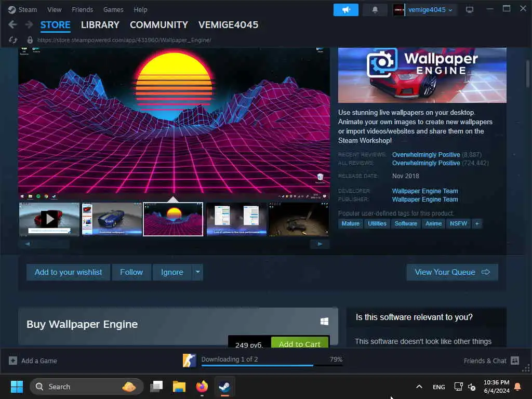Open the Ignore options dropdown arrow

coord(198,272)
